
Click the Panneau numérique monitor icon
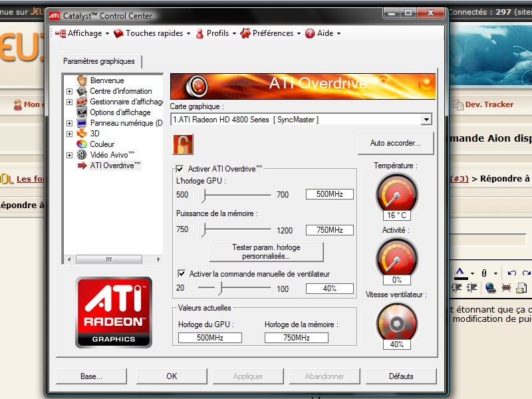tap(82, 123)
